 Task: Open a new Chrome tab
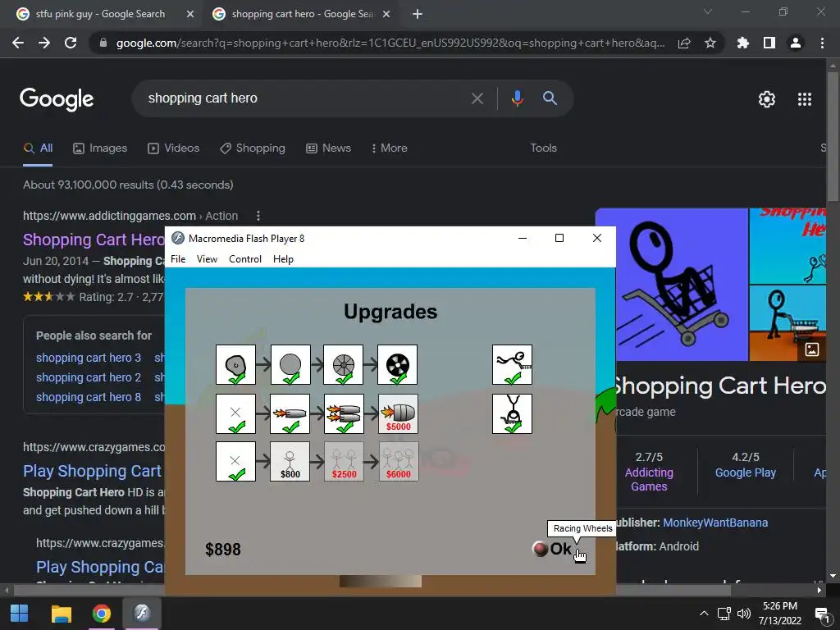coord(418,14)
